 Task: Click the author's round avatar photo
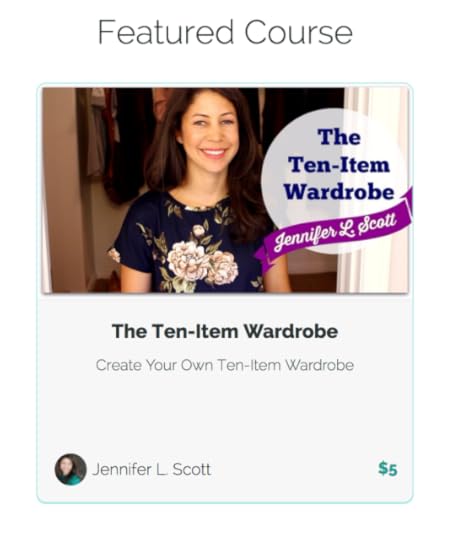point(70,469)
